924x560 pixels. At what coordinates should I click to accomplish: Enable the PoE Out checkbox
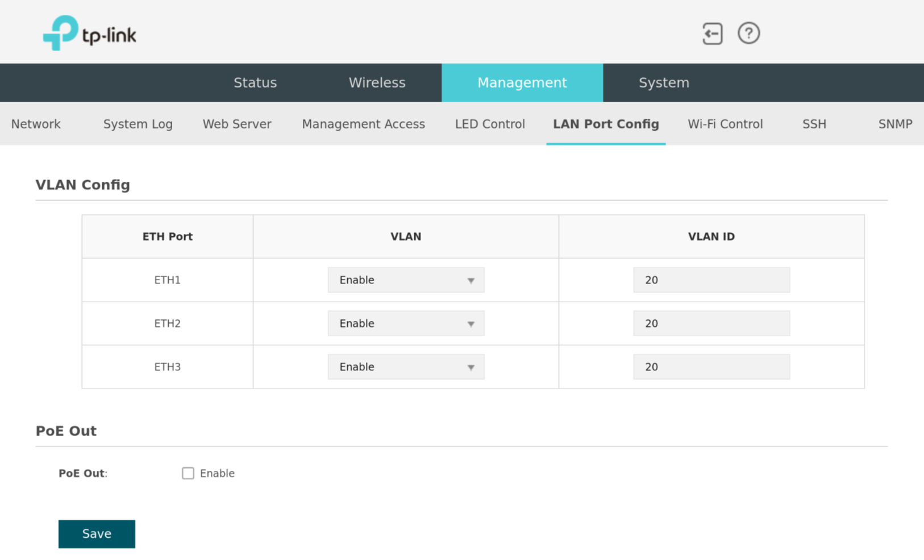tap(188, 473)
